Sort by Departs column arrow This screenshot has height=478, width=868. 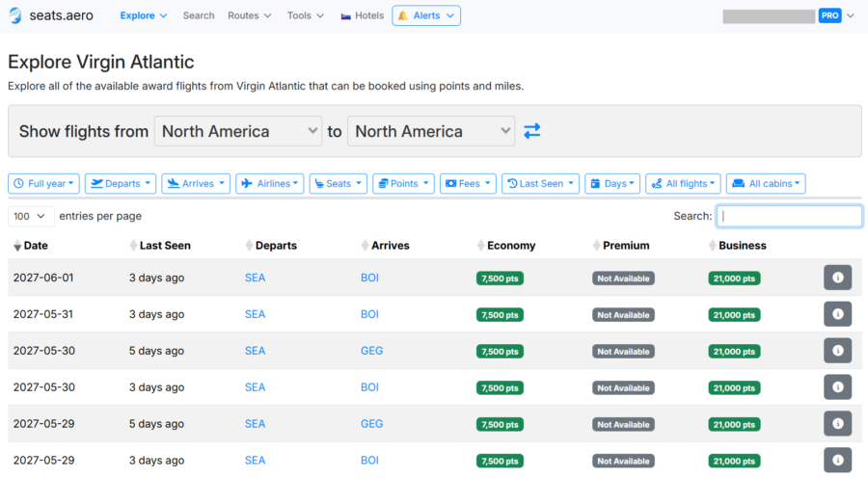(249, 246)
